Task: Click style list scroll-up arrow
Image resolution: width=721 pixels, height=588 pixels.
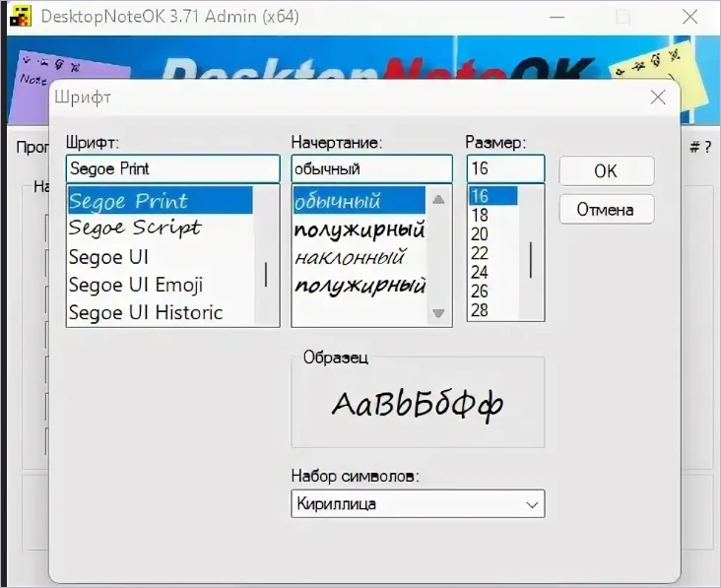Action: coord(438,199)
